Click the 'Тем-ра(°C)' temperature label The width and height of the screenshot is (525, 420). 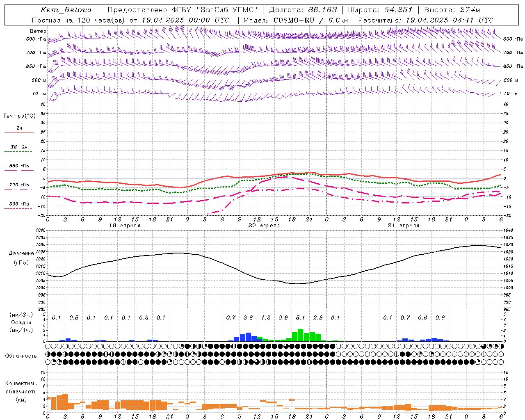tap(19, 116)
